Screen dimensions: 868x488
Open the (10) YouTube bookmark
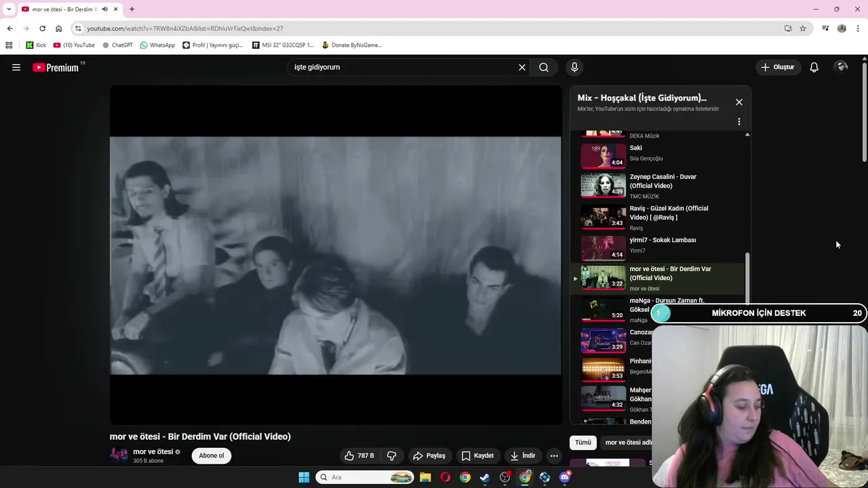[x=74, y=45]
